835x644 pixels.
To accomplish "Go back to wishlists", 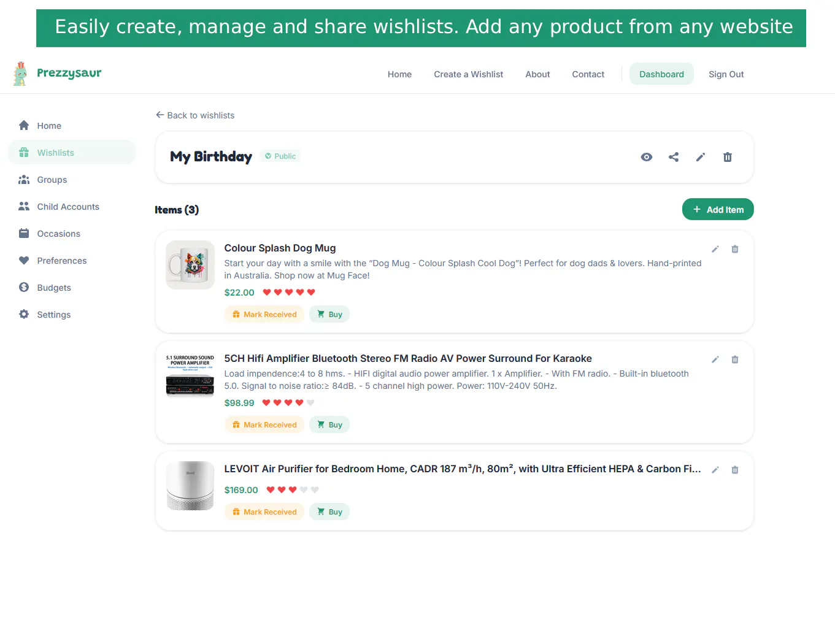I will pos(195,115).
